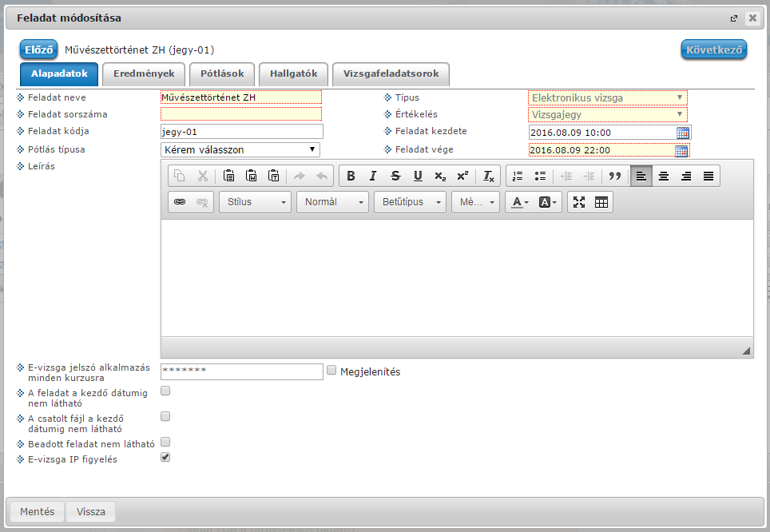
Task: Click the Feladat neve input field
Action: coord(241,97)
